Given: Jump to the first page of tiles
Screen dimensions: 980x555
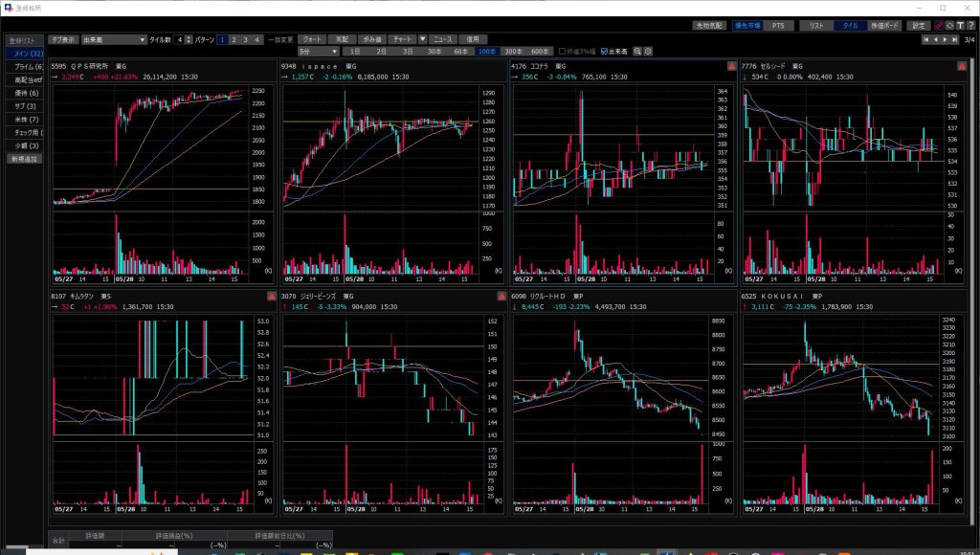Looking at the screenshot, I should [926, 39].
